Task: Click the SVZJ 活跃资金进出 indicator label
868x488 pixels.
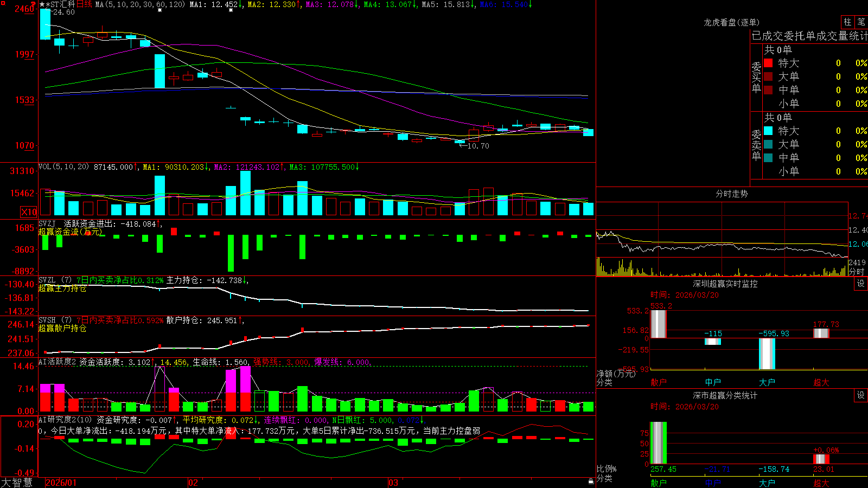Action: click(x=99, y=223)
